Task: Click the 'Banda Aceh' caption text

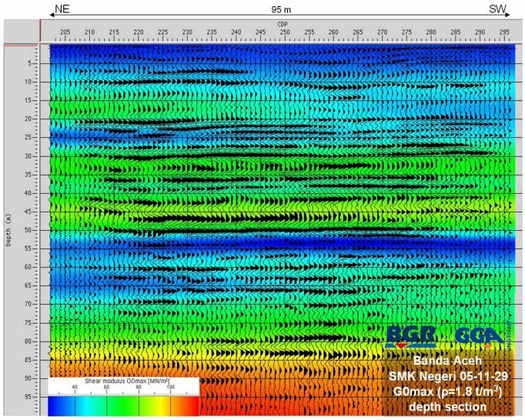Action: (450, 359)
